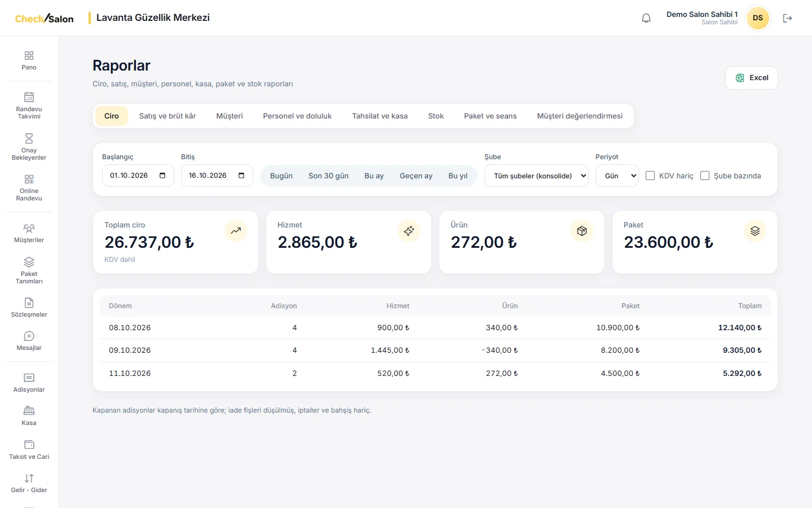Click the Paket card layers icon
This screenshot has width=812, height=508.
(x=755, y=231)
